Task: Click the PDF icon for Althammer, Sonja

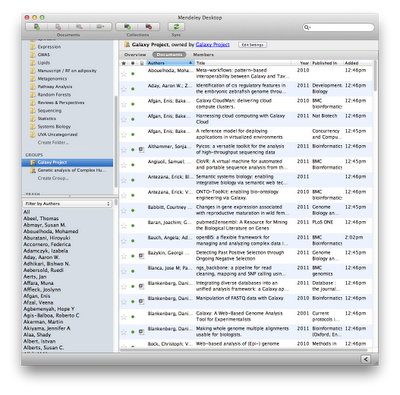Action: tap(141, 150)
